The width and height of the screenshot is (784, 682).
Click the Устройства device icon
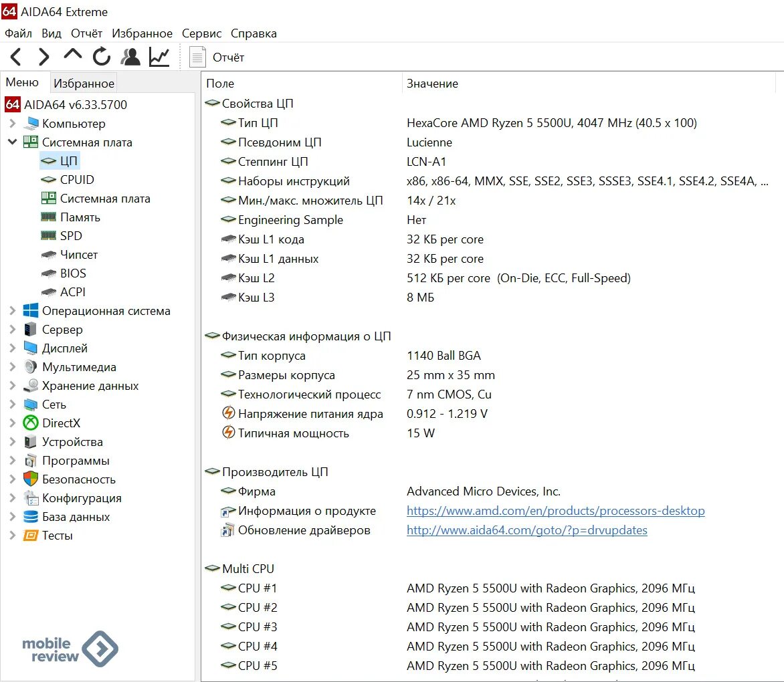(x=31, y=442)
